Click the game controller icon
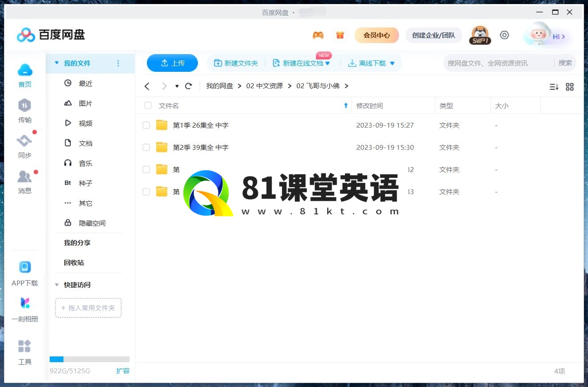This screenshot has width=588, height=387. point(318,35)
